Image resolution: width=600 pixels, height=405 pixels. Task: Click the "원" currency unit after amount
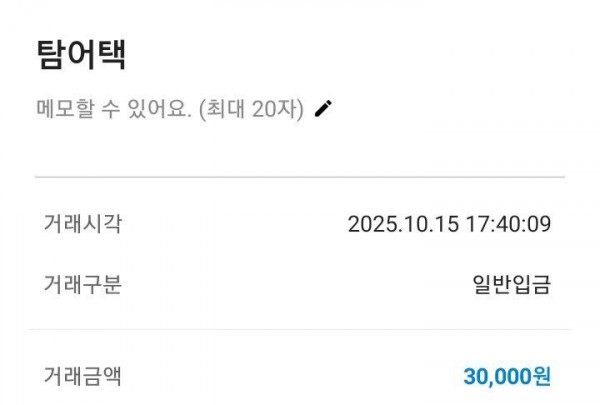[x=542, y=376]
